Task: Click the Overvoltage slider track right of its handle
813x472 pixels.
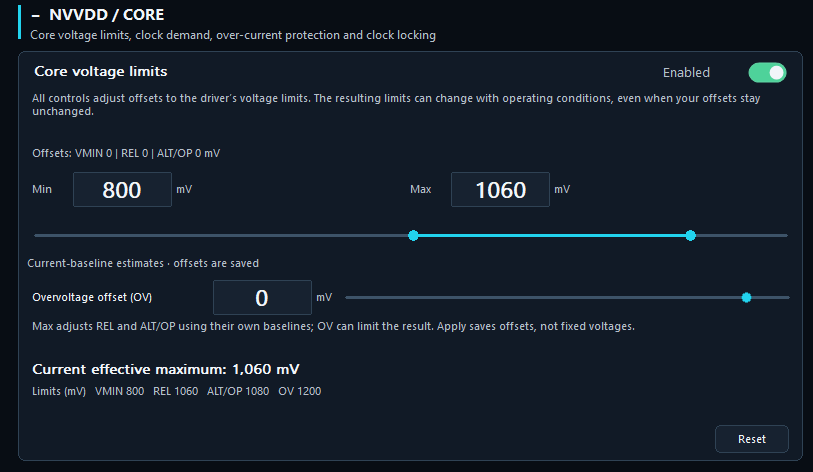Action: (x=770, y=298)
